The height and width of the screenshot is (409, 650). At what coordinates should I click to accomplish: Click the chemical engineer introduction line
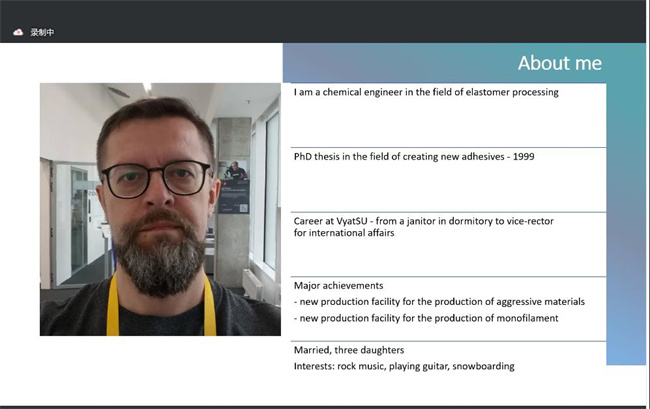click(426, 92)
